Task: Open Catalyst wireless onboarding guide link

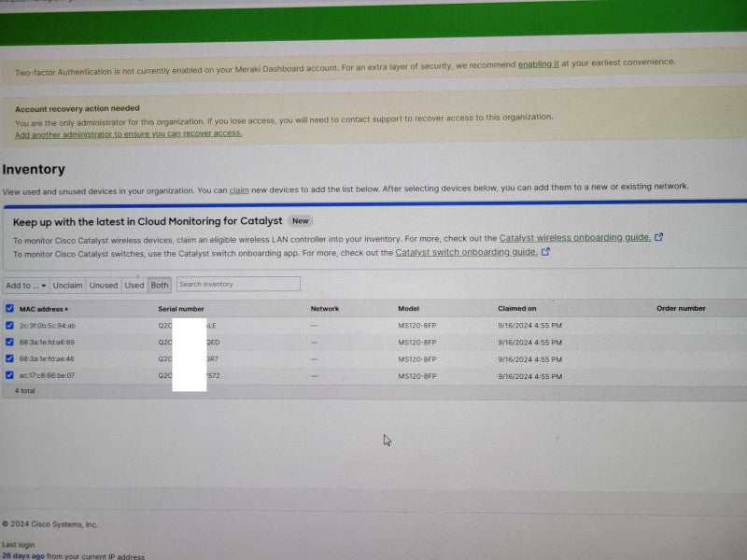Action: tap(575, 237)
